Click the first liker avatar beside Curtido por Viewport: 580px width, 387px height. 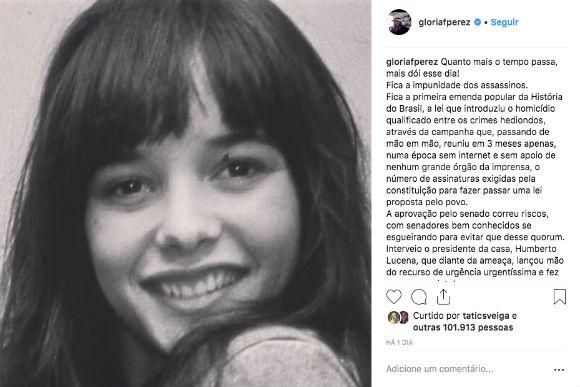coord(393,317)
